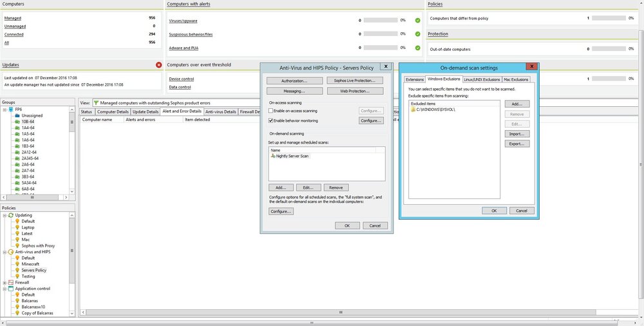Click the Import... exclusions button

point(517,134)
